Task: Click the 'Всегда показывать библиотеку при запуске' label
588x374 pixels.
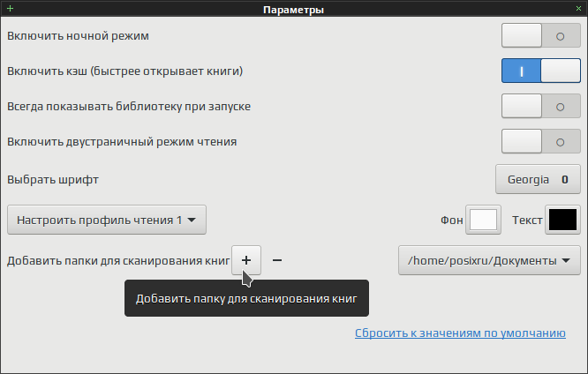Action: tap(129, 107)
